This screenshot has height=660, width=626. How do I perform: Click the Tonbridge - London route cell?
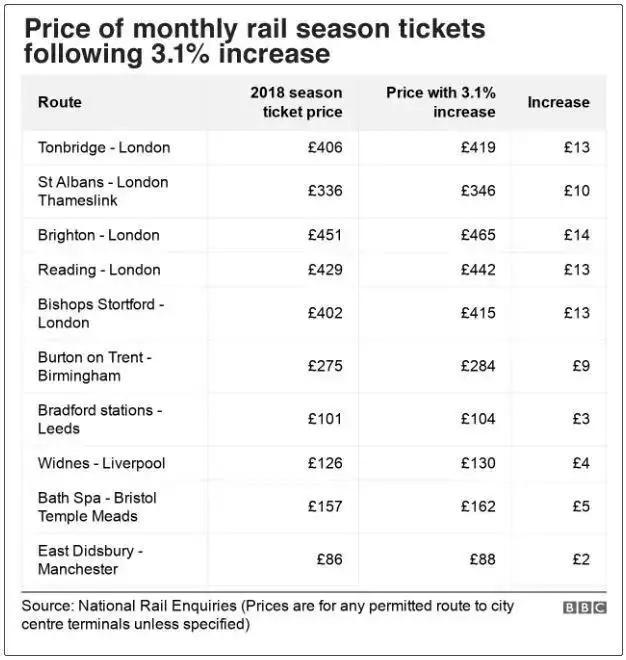[104, 147]
